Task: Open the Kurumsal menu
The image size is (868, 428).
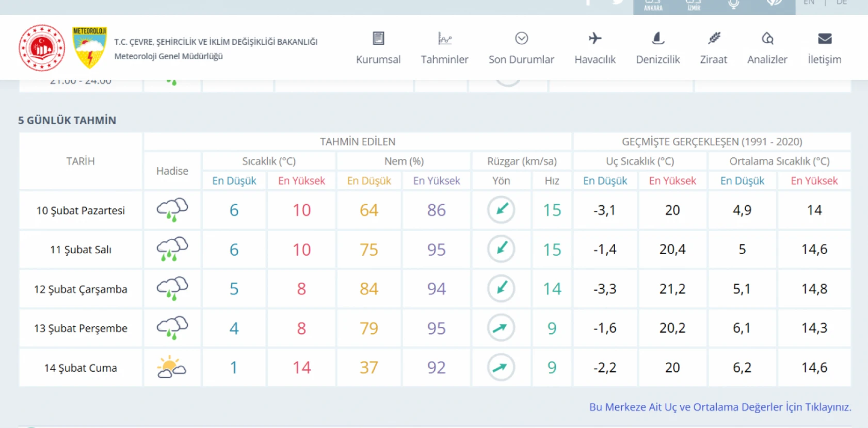Action: pyautogui.click(x=378, y=48)
